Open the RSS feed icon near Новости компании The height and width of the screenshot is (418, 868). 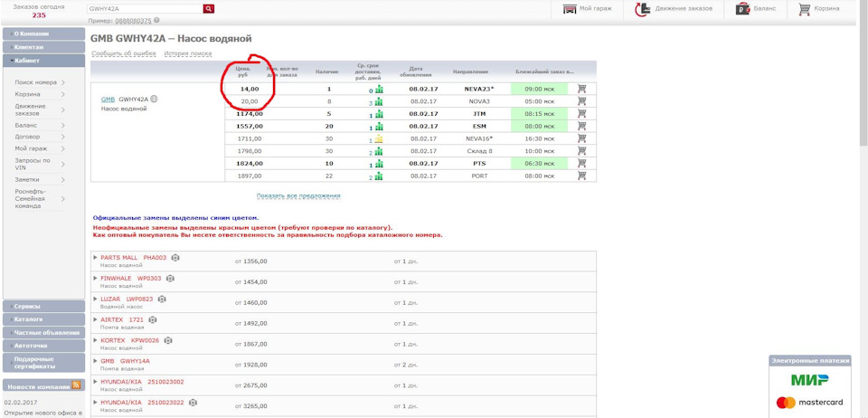pyautogui.click(x=76, y=385)
